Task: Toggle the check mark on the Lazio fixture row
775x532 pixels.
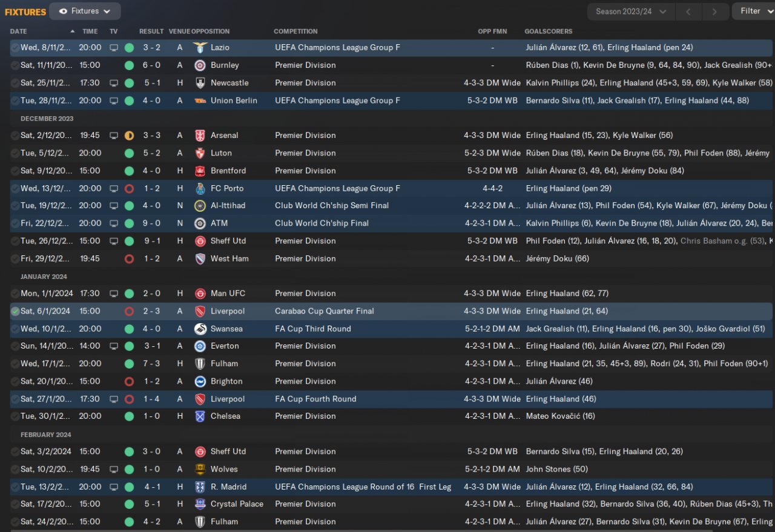Action: point(15,47)
